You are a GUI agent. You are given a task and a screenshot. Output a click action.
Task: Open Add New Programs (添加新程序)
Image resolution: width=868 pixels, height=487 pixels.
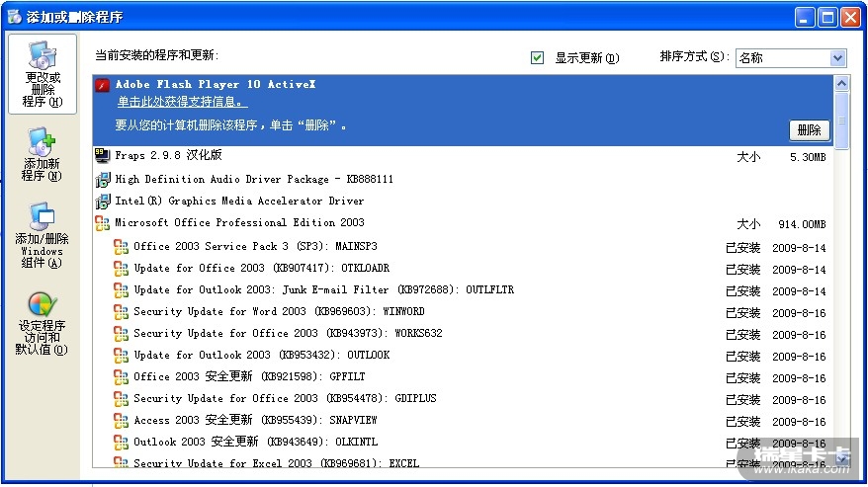tap(42, 154)
